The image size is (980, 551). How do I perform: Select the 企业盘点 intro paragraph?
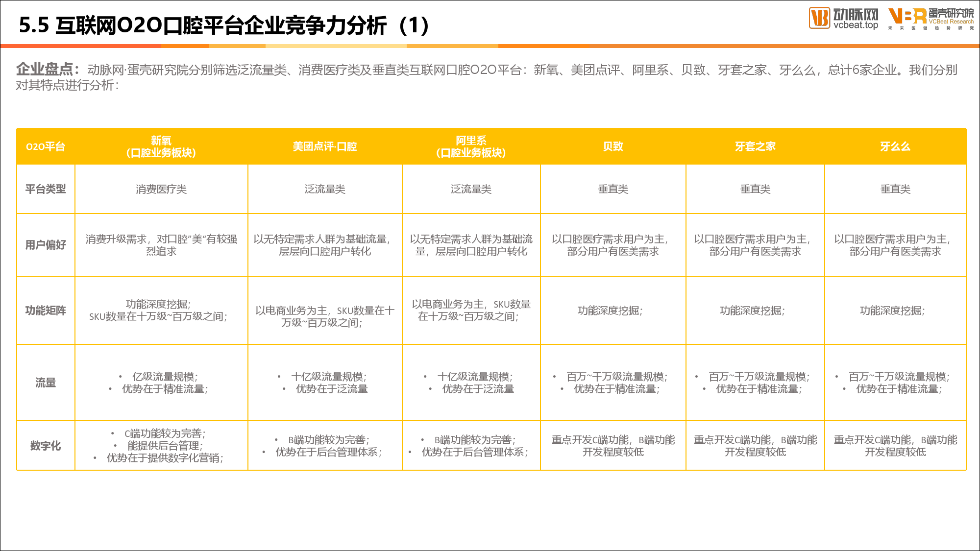click(487, 77)
